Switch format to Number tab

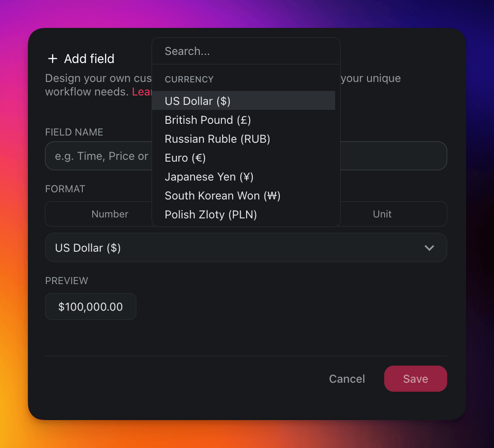(110, 214)
